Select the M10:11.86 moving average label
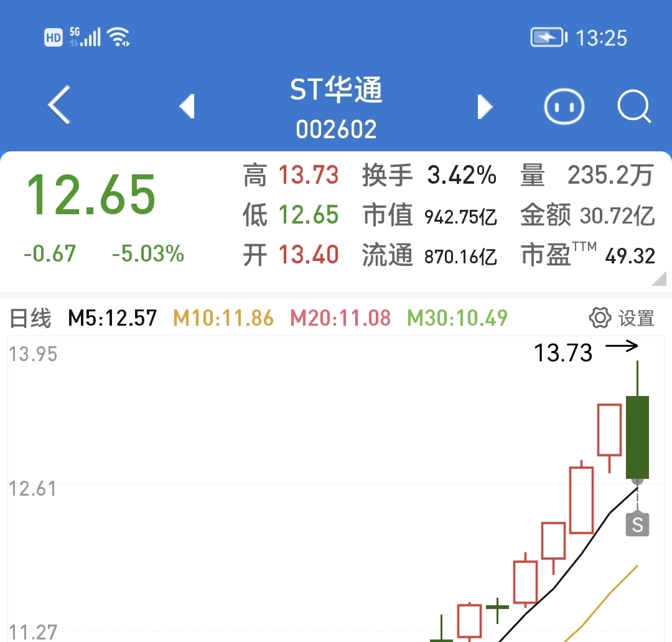This screenshot has height=642, width=672. coord(223,318)
